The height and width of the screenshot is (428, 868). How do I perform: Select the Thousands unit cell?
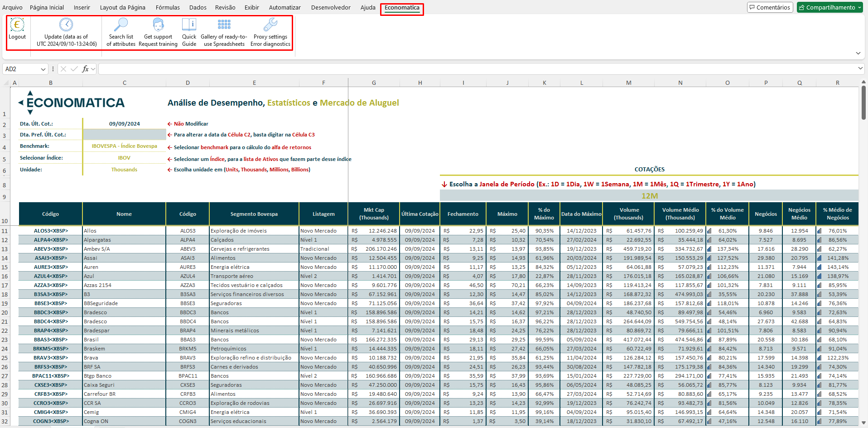(124, 170)
